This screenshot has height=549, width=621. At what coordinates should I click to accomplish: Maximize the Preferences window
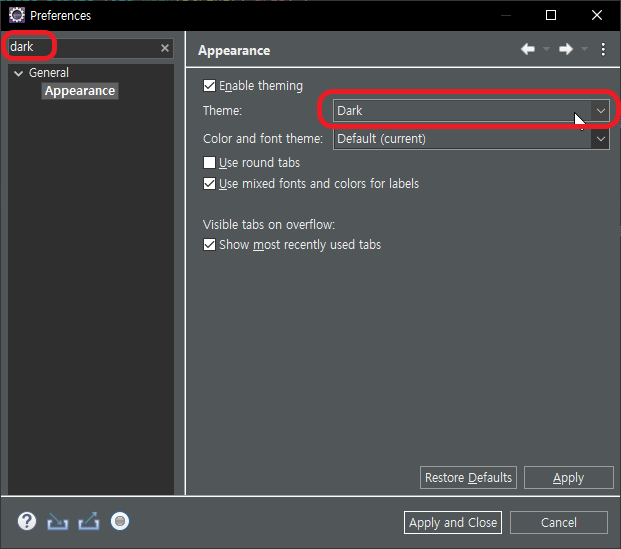pyautogui.click(x=551, y=15)
